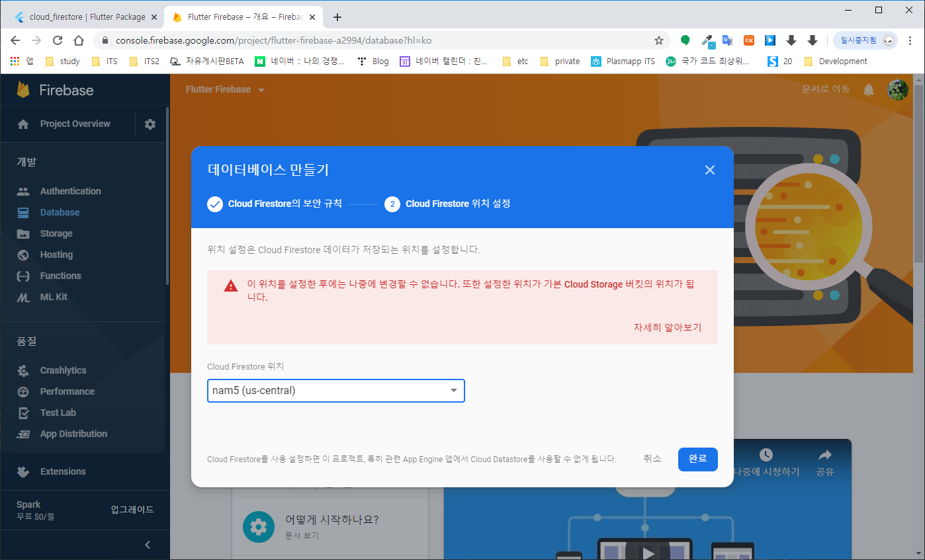The height and width of the screenshot is (560, 925).
Task: Open Extensions in the sidebar
Action: point(63,471)
